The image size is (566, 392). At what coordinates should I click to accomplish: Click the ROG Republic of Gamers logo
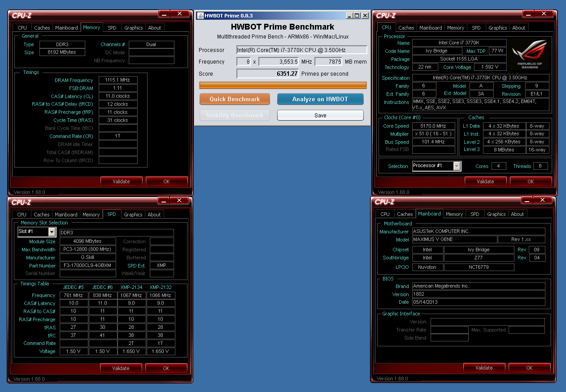(x=530, y=54)
